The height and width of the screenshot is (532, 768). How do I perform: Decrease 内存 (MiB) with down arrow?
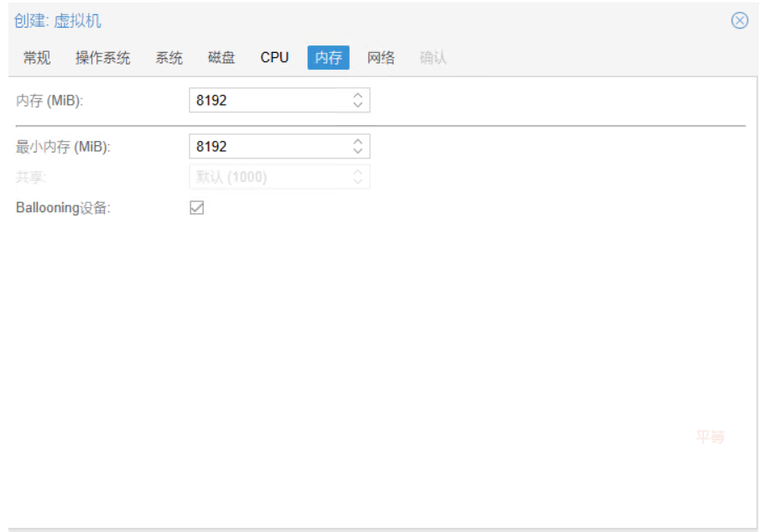[x=358, y=106]
